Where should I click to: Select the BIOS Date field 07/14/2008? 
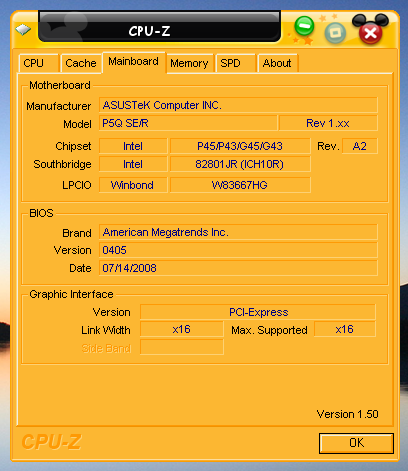point(238,268)
